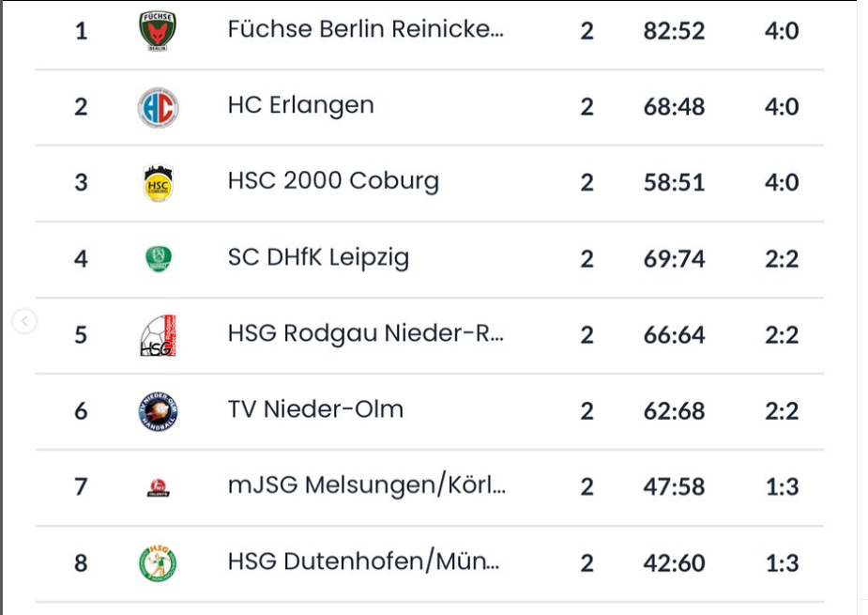This screenshot has height=615, width=868.
Task: Click rank number 6 in the table
Action: tap(81, 411)
